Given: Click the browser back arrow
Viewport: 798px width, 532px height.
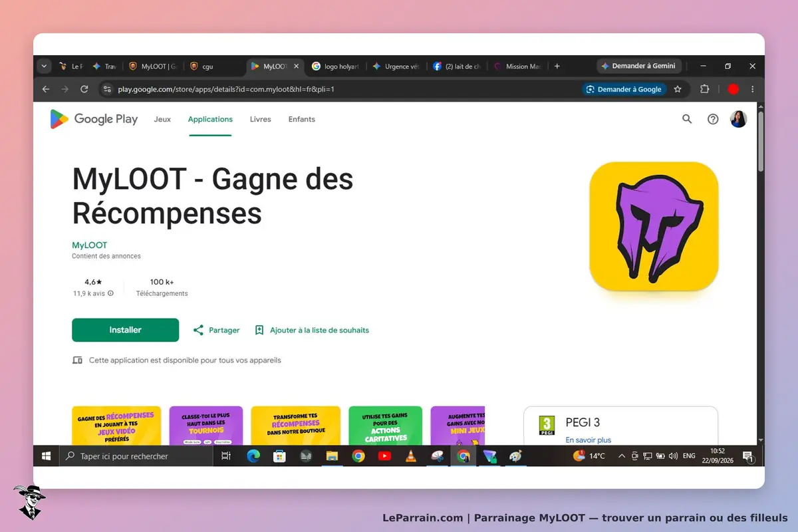Looking at the screenshot, I should point(46,89).
